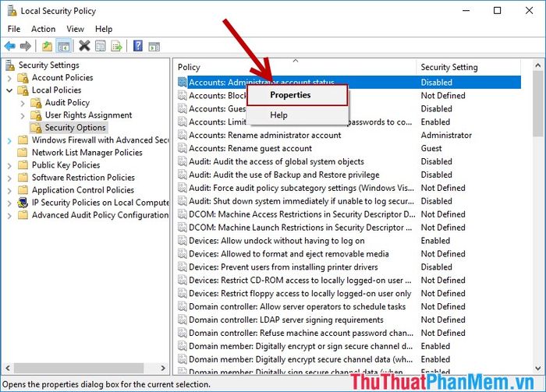Select 'Domain controller: Allow server operators to schedule tasks'
This screenshot has width=546, height=392.
[297, 306]
